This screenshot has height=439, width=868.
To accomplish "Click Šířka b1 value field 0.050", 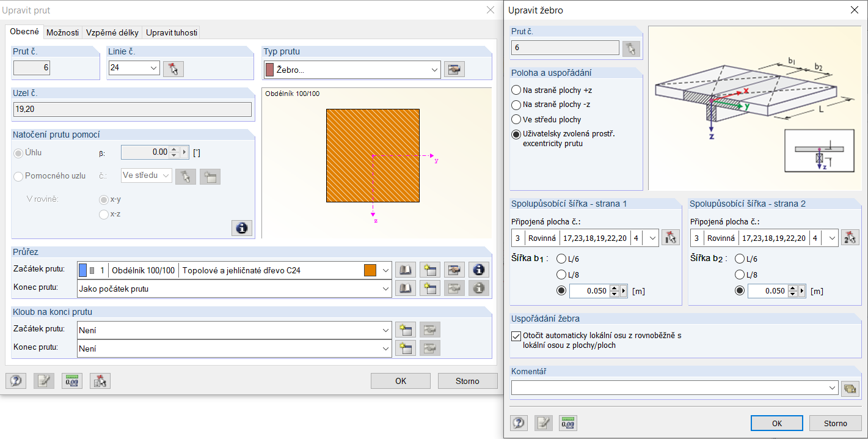I will click(x=589, y=291).
